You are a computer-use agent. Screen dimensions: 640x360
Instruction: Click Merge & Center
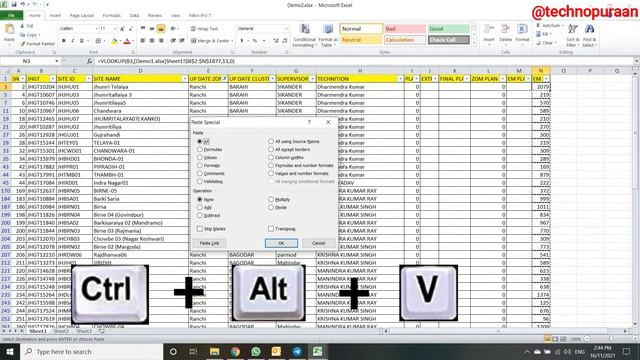coord(211,41)
